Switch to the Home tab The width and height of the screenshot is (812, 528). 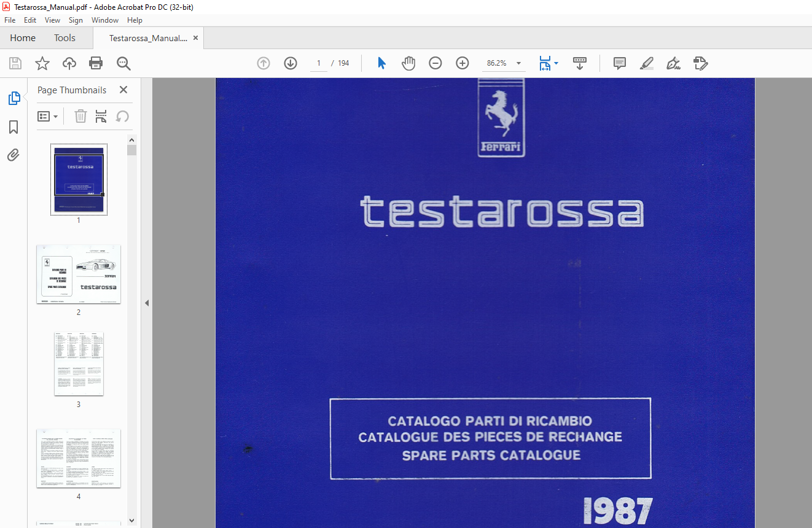[x=23, y=38]
